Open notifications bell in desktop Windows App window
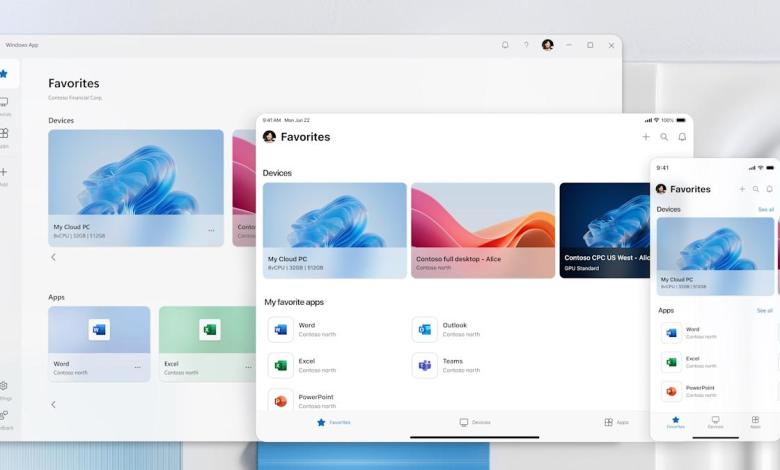Viewport: 780px width, 470px height. tap(505, 45)
